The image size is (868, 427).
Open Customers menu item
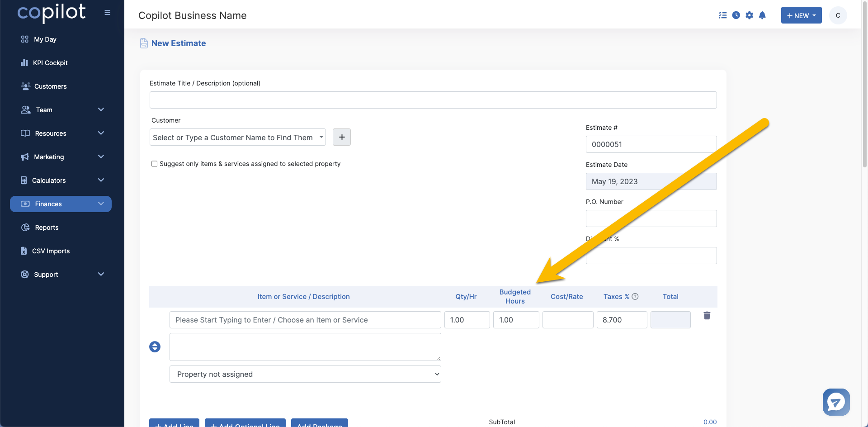pos(51,86)
